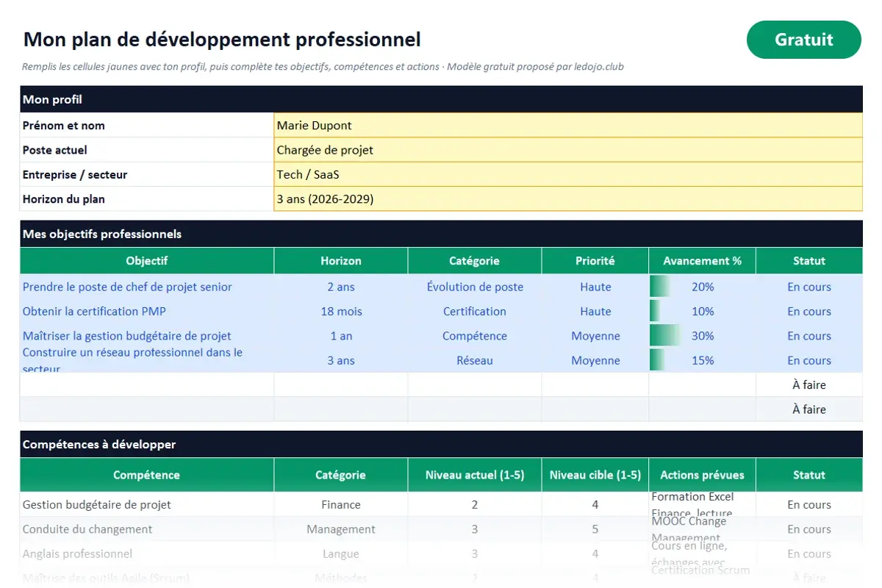Click the Management category cell

point(341,529)
